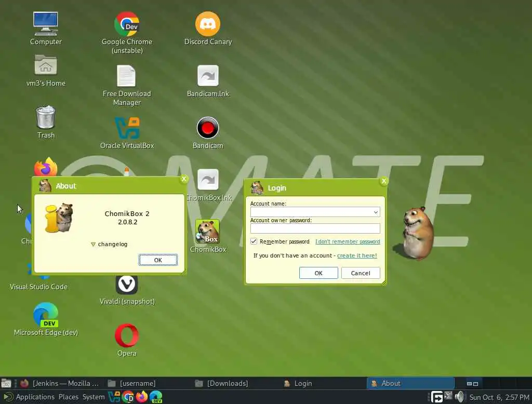This screenshot has width=532, height=404.
Task: Launch Chrome Dev from the panel launcher
Action: click(128, 397)
